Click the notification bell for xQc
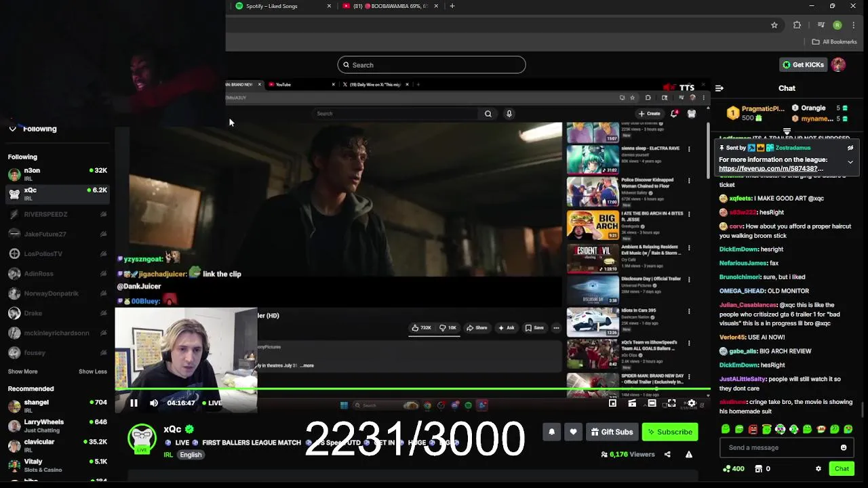This screenshot has width=868, height=488. [551, 432]
